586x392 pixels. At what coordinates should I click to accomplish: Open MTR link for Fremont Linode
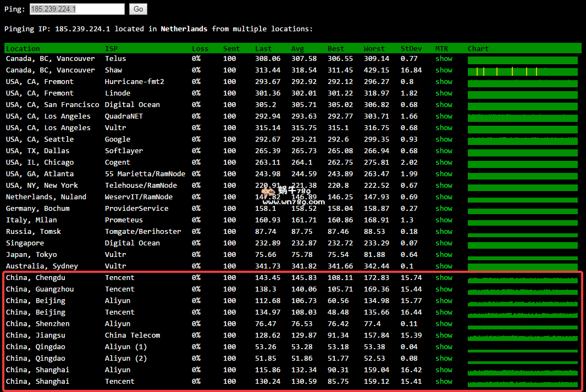[444, 93]
